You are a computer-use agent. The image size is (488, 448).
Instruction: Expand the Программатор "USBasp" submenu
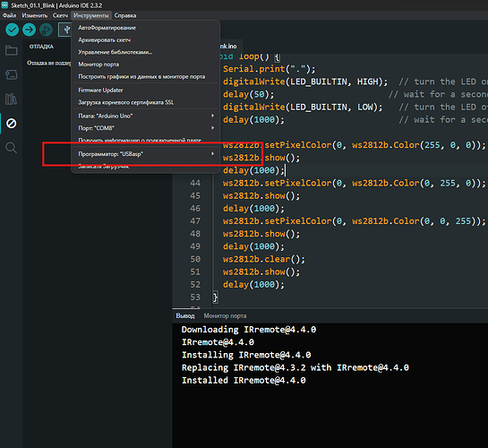click(146, 154)
